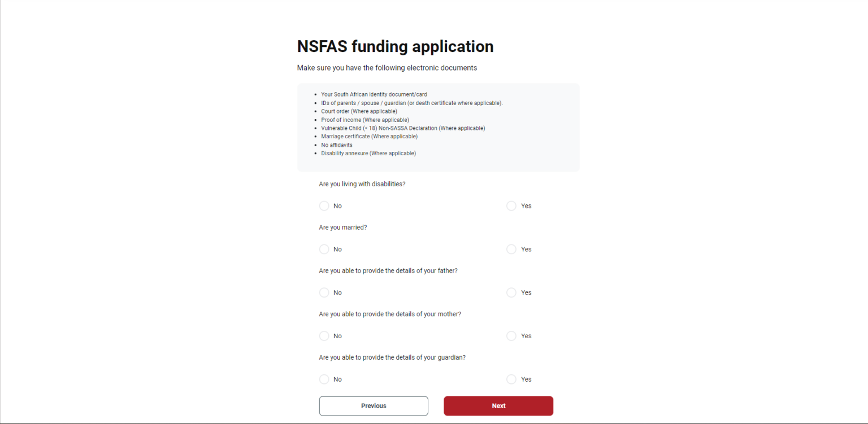Choose Yes for the married question
The height and width of the screenshot is (424, 868).
click(511, 249)
